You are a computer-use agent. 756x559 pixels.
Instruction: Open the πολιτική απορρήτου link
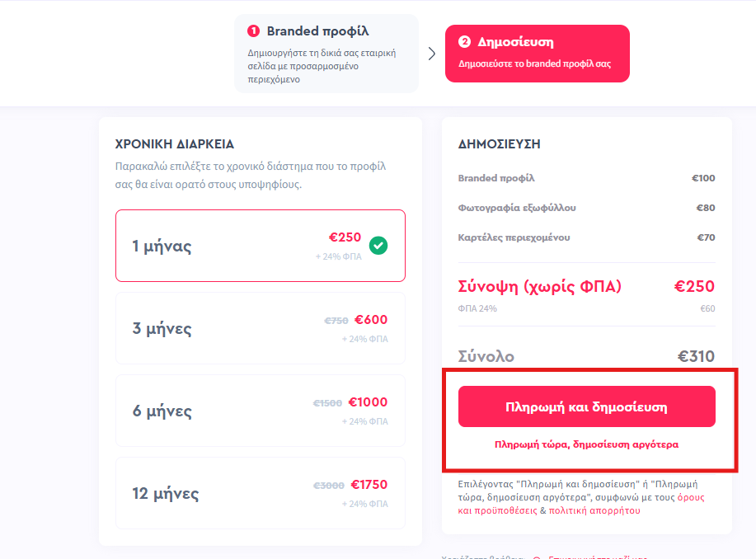594,510
